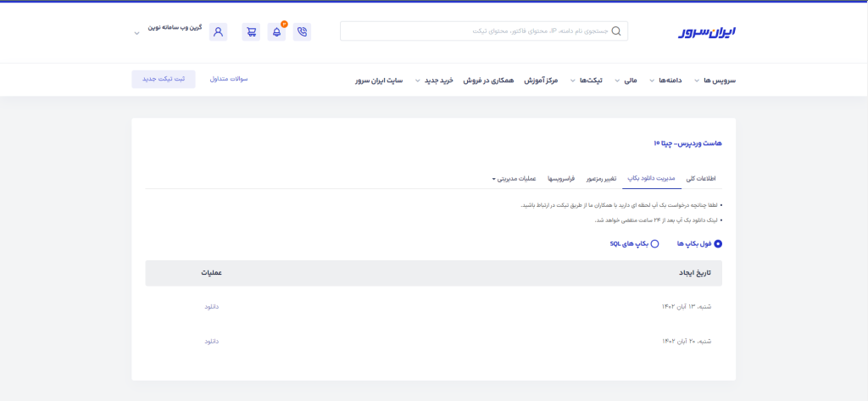Image resolution: width=868 pixels, height=401 pixels.
Task: Click the phone support icon in header
Action: [x=302, y=32]
